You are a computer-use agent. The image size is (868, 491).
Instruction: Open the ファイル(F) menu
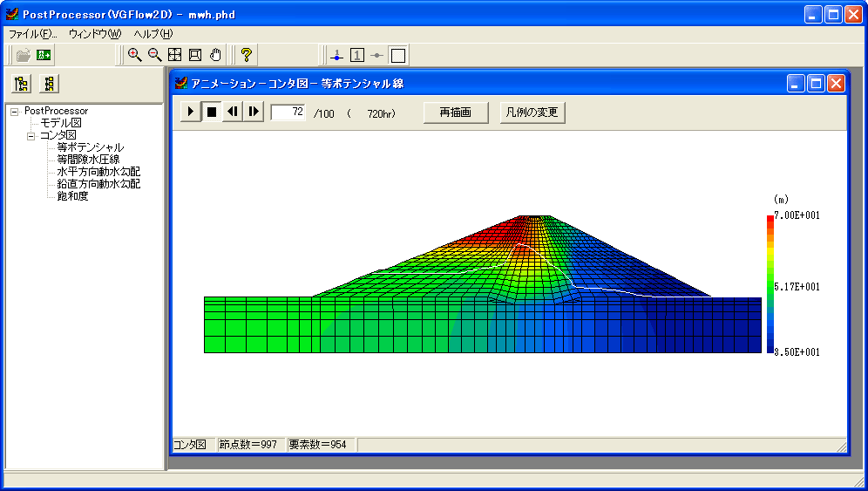coord(32,34)
